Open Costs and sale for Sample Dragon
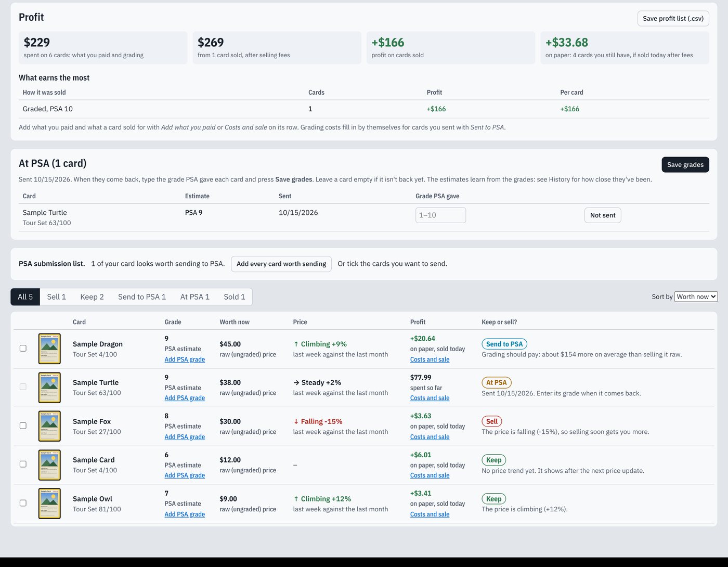This screenshot has width=728, height=567. pyautogui.click(x=430, y=359)
